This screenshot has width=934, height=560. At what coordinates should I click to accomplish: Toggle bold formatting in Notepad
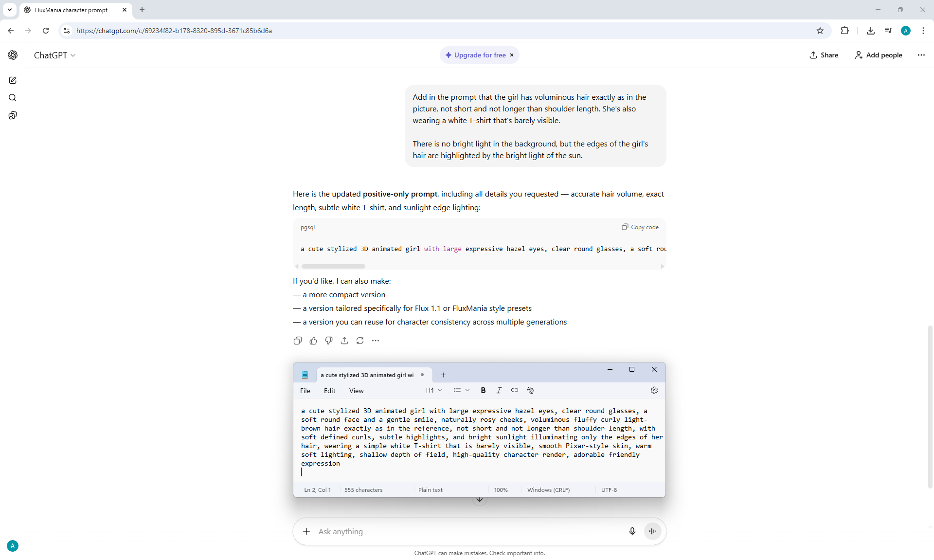(483, 390)
